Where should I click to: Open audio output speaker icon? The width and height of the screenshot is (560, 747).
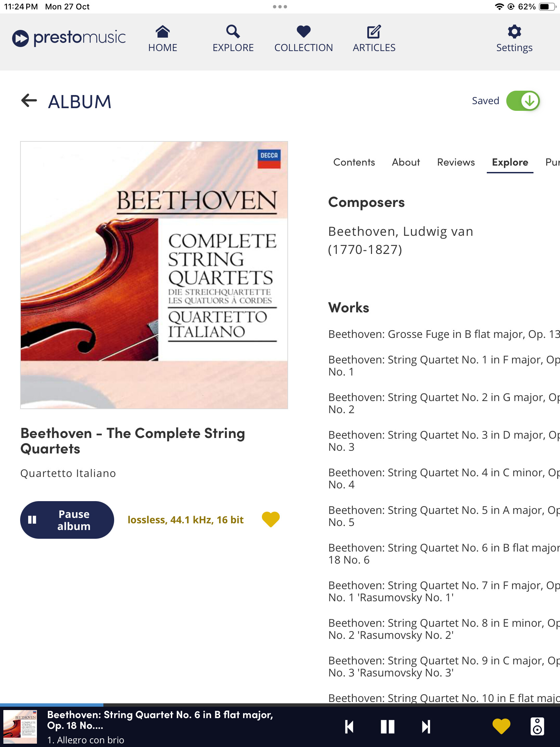click(537, 726)
